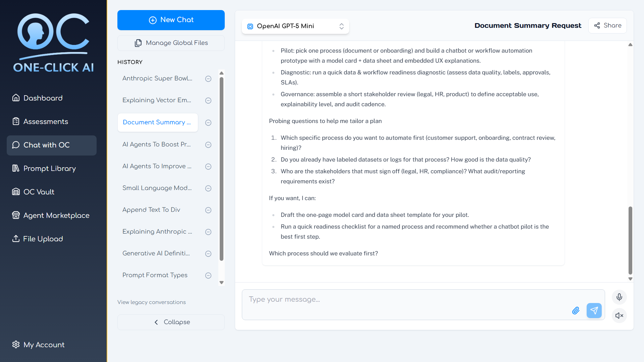Click the One-Click AI logo
The image size is (644, 362).
tap(54, 43)
